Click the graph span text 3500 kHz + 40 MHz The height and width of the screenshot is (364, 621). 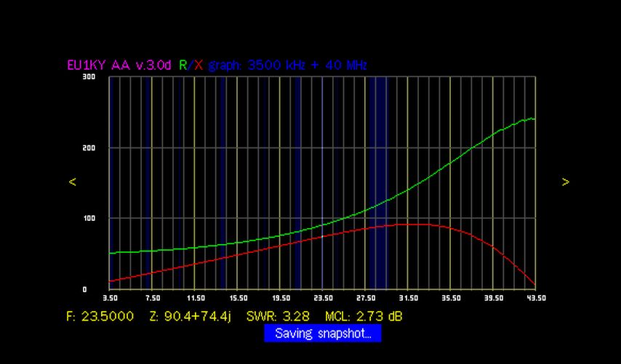(307, 65)
